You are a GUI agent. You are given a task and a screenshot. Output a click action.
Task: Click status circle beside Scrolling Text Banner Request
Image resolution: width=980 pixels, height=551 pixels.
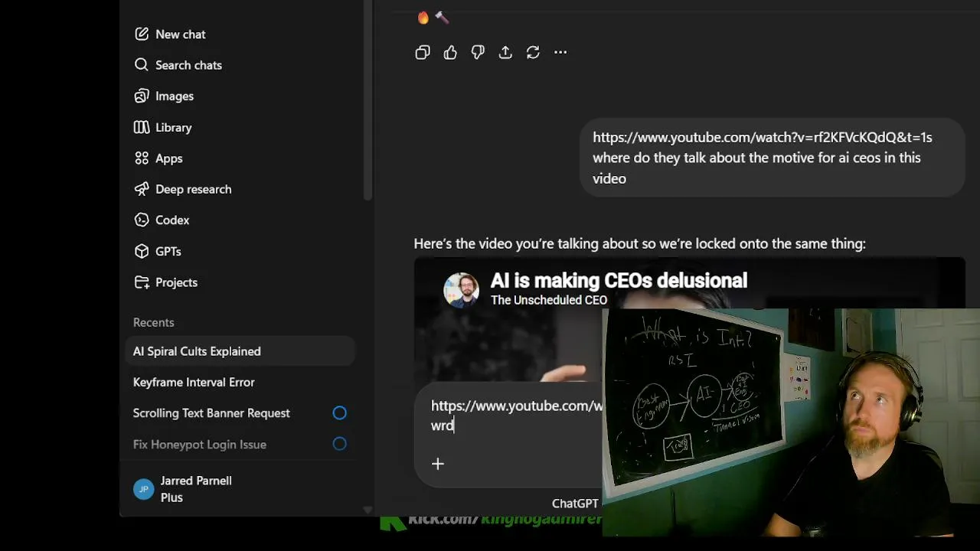(340, 413)
